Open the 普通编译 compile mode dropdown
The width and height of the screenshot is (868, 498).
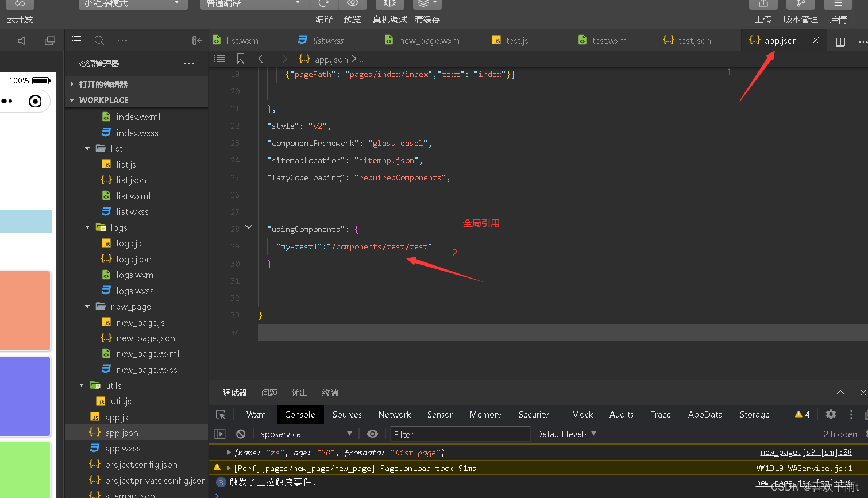pos(255,3)
